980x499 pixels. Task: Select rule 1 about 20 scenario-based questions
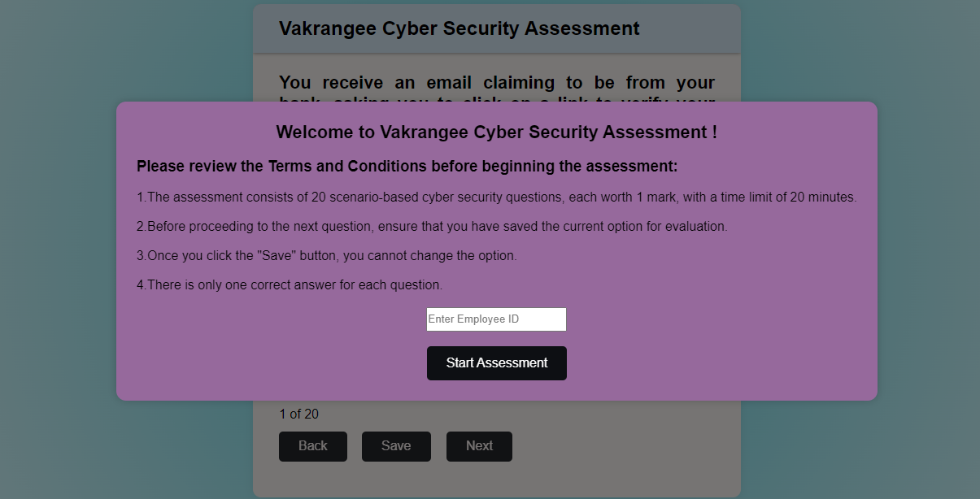tap(497, 197)
